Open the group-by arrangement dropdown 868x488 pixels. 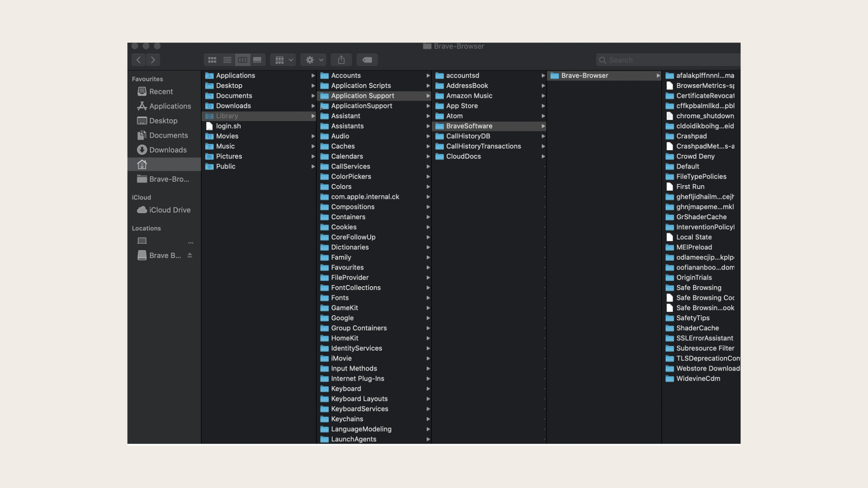[283, 60]
